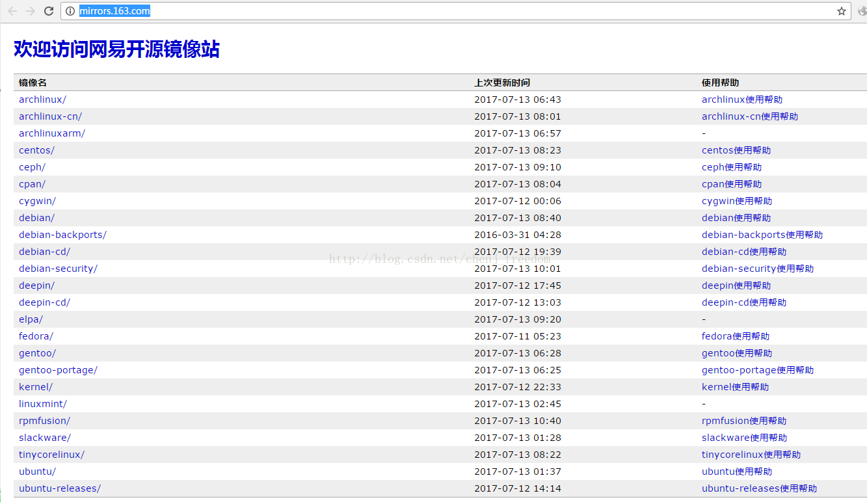Image resolution: width=867 pixels, height=504 pixels.
Task: Open the archlinux-cn/ mirror directory
Action: pos(50,116)
